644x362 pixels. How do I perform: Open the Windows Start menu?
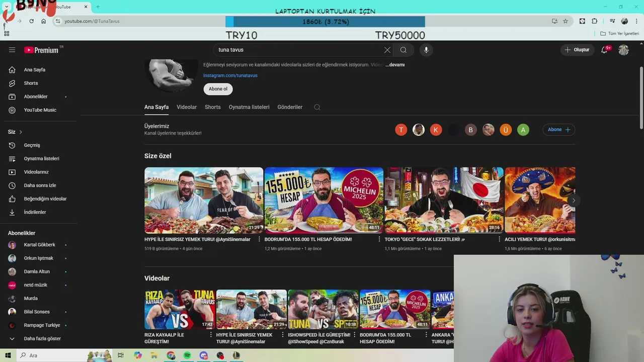(8, 355)
